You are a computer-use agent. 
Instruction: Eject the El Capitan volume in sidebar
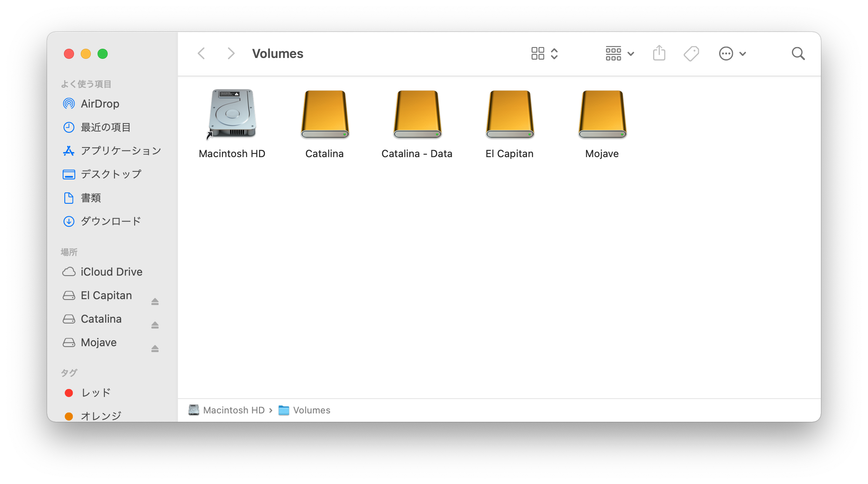click(155, 301)
